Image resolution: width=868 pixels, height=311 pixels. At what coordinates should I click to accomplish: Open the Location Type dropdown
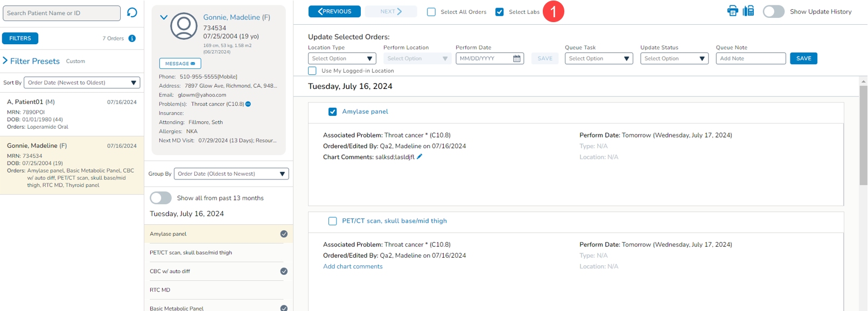(x=342, y=59)
